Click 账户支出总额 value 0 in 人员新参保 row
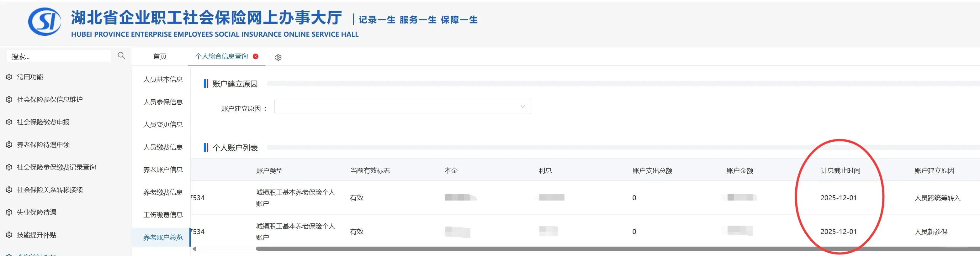980x256 pixels. 634,232
